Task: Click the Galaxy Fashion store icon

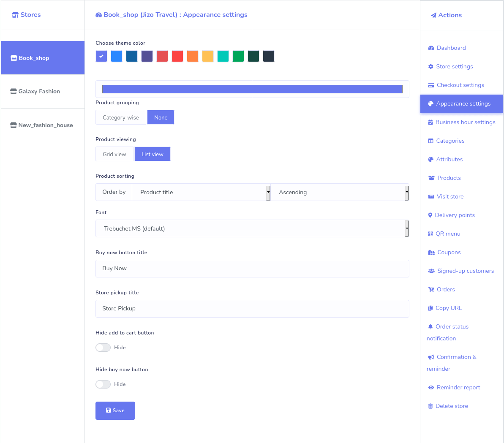Action: pos(14,92)
